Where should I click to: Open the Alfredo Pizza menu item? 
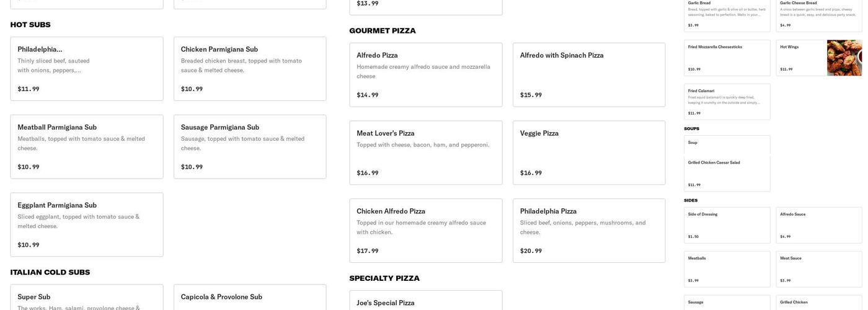pyautogui.click(x=426, y=74)
